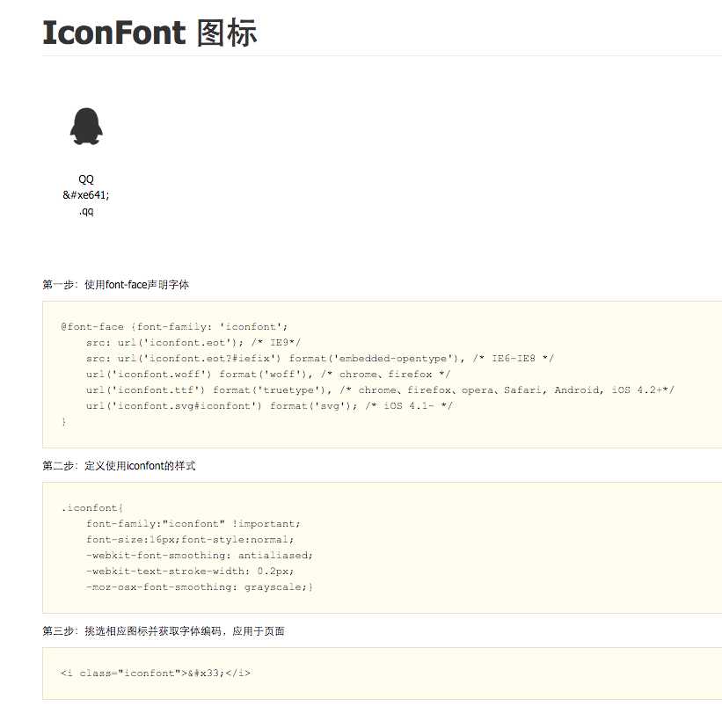Click the embedded-opentype format code line
722x728 pixels.
pyautogui.click(x=319, y=359)
